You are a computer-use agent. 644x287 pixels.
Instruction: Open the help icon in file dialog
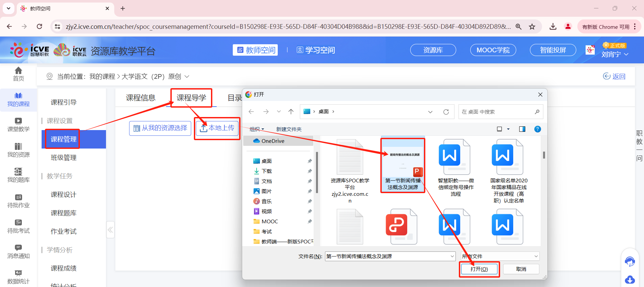(x=537, y=129)
